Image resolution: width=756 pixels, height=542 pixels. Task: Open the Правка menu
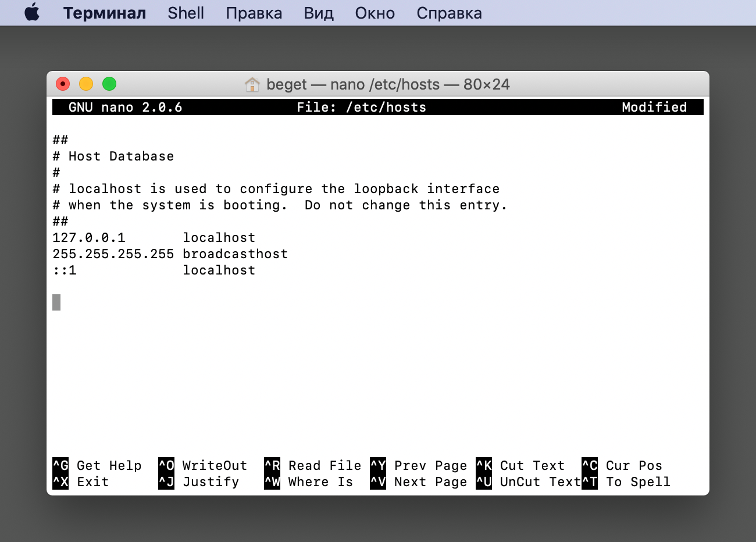tap(254, 13)
